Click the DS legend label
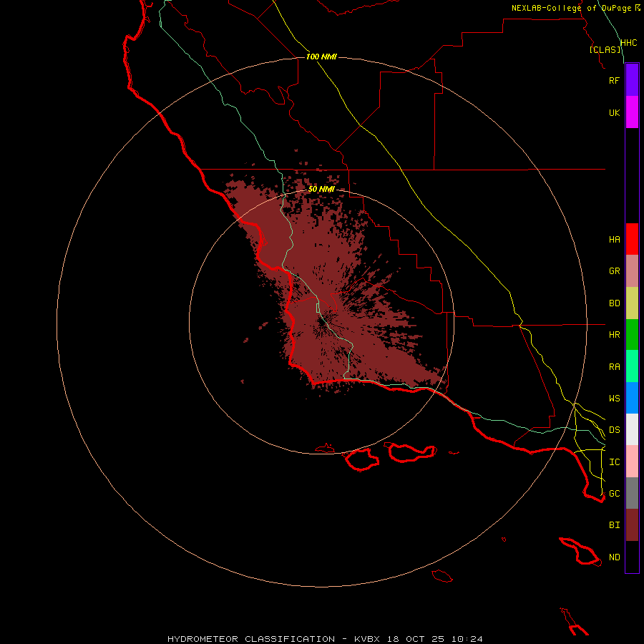The width and height of the screenshot is (644, 644). pyautogui.click(x=614, y=430)
